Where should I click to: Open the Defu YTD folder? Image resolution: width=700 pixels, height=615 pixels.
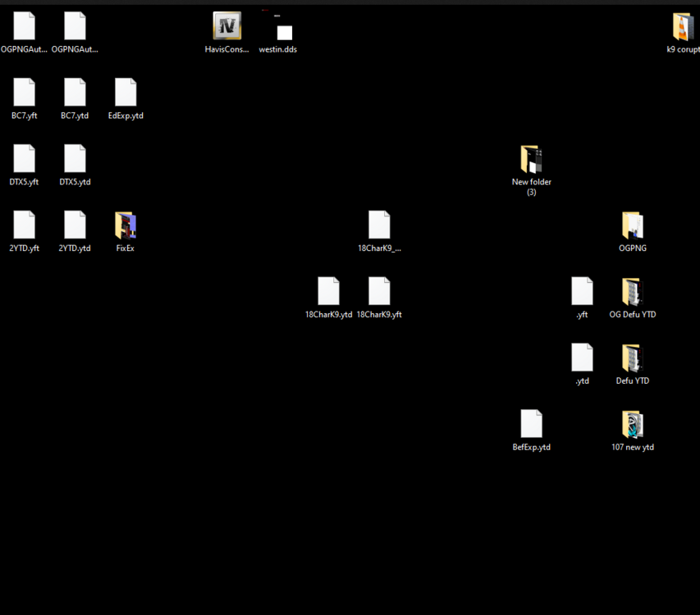(x=632, y=356)
